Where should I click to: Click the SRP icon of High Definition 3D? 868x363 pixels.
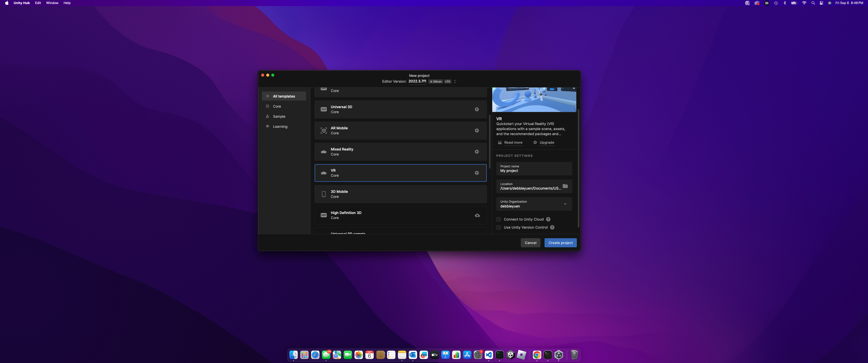pos(323,215)
